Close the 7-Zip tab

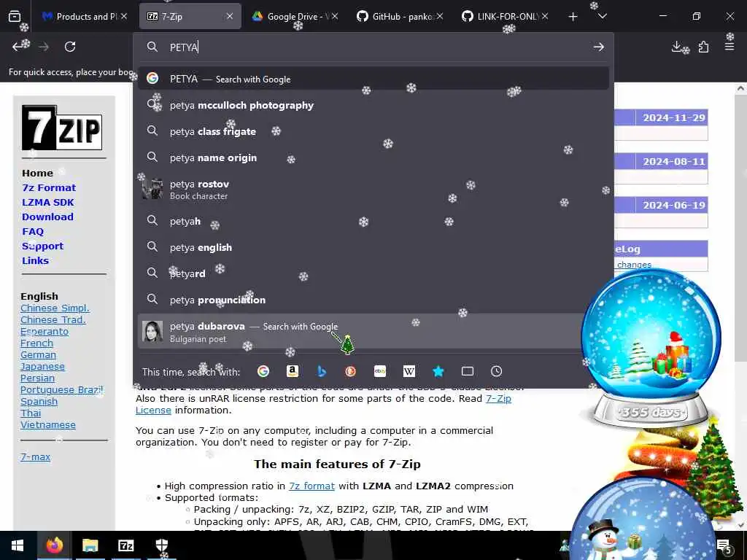point(230,16)
